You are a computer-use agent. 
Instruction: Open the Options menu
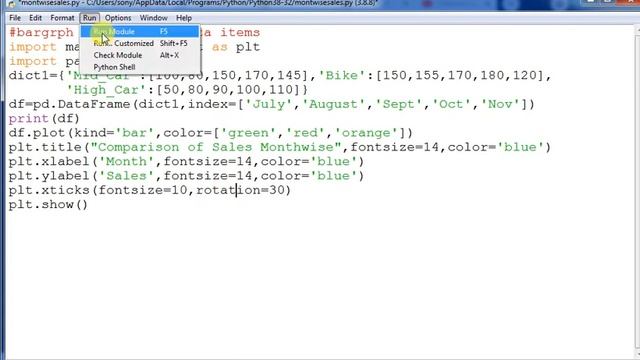pos(118,18)
